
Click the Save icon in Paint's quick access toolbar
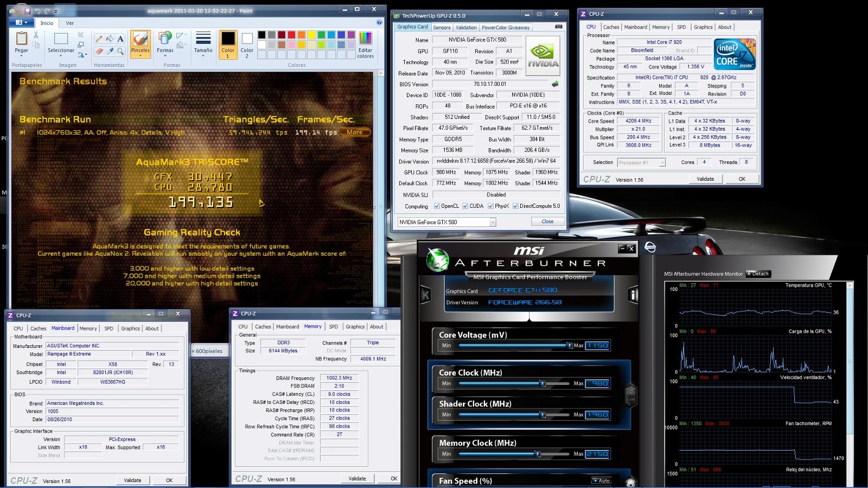pos(27,11)
